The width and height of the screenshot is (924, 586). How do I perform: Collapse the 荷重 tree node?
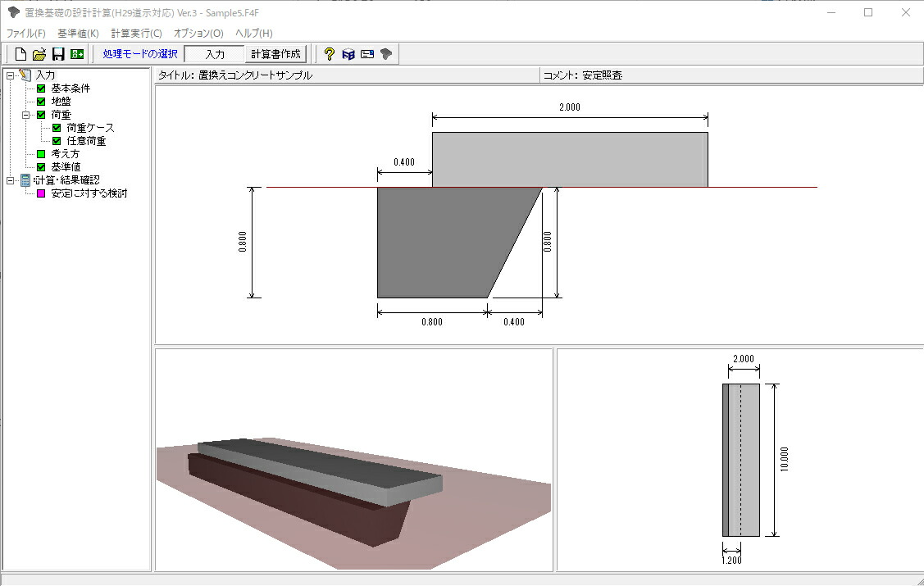pos(26,115)
